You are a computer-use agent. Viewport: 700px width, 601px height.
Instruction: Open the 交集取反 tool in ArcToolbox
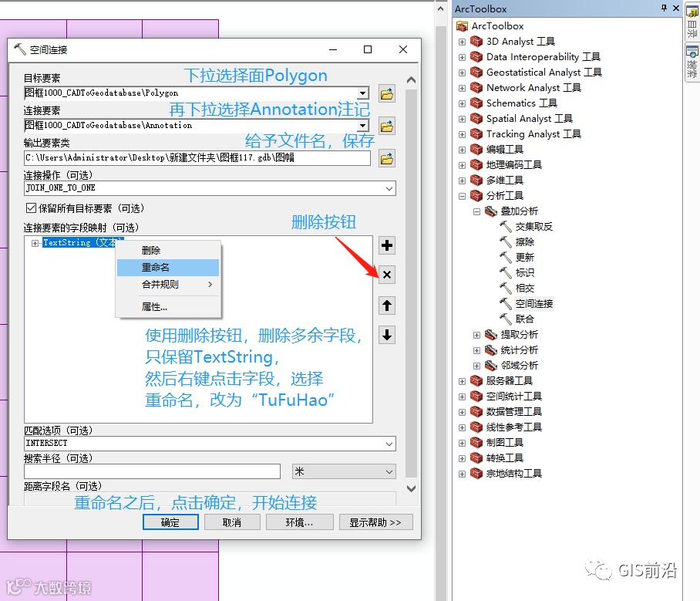click(x=533, y=227)
